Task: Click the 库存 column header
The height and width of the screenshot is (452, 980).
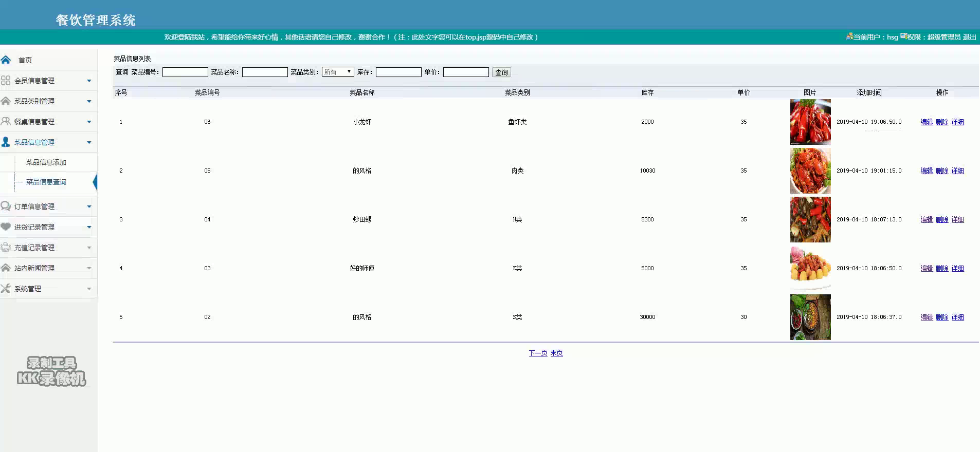Action: pos(647,92)
